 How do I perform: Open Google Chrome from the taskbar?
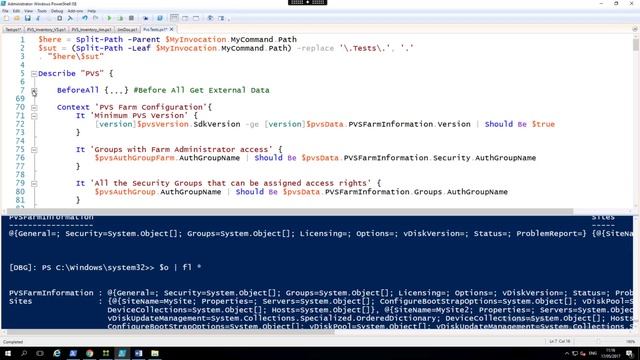89,353
